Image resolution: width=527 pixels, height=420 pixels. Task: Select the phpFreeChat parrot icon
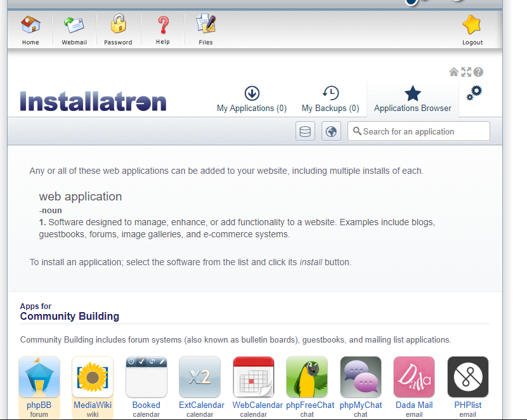(307, 377)
